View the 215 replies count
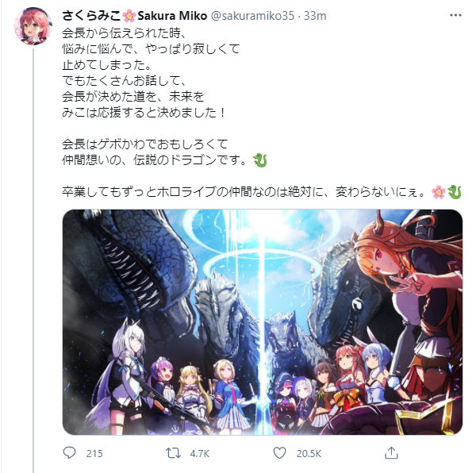This screenshot has width=476, height=473. pos(94,454)
